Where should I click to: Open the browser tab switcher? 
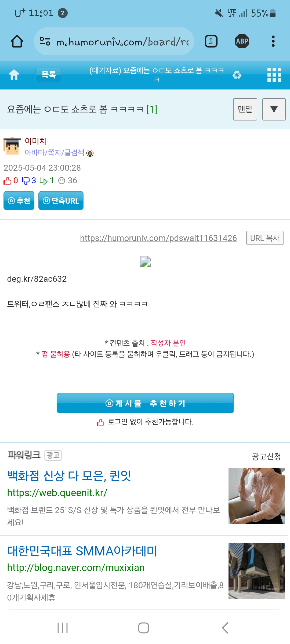[x=211, y=41]
